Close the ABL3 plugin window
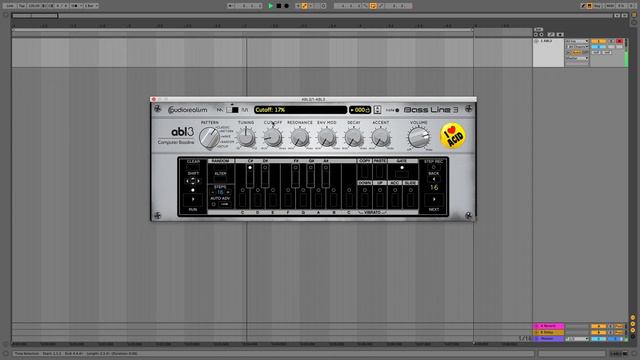640x360 pixels. point(153,99)
